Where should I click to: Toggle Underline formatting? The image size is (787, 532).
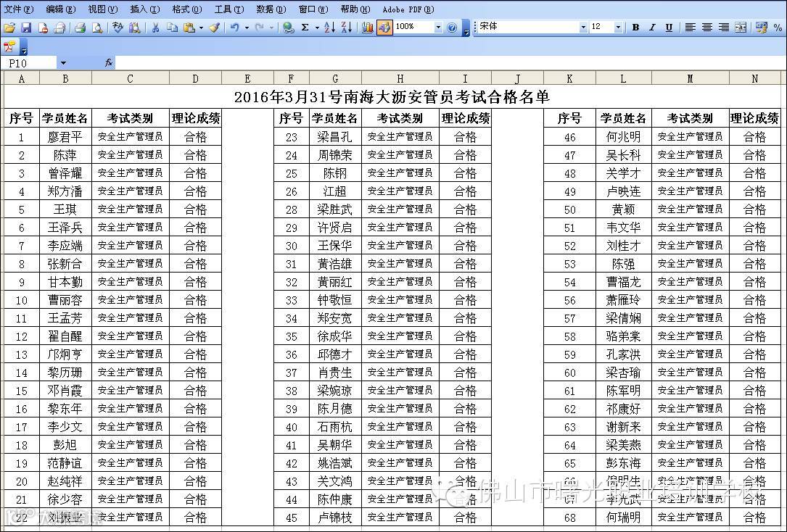coord(669,28)
